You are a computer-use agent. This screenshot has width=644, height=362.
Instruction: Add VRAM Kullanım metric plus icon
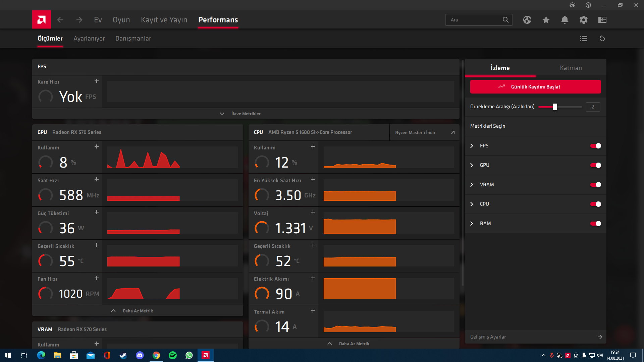pyautogui.click(x=97, y=344)
